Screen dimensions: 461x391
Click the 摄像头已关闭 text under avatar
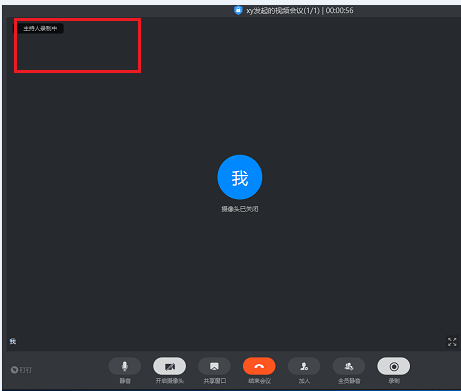pos(240,209)
